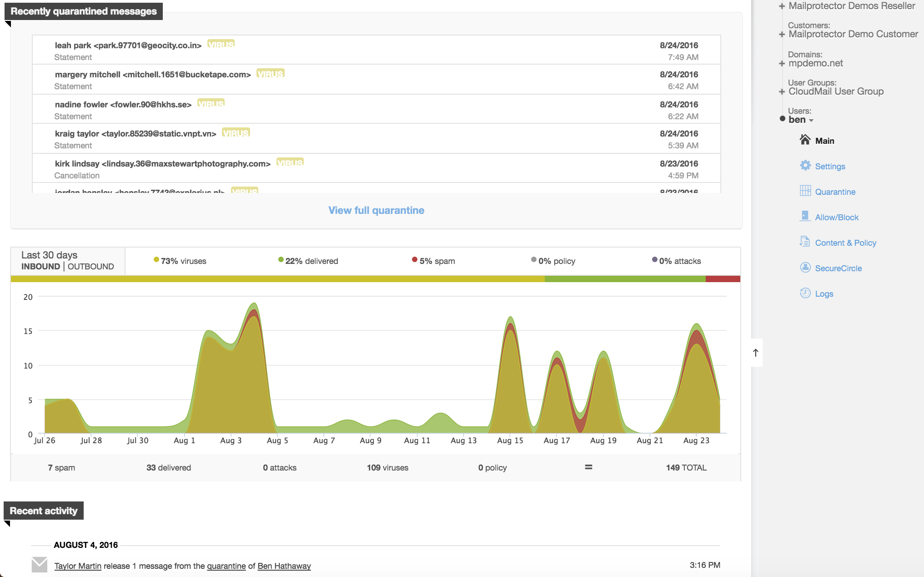Toggle the 0% attacks legend entry
This screenshot has height=577, width=924.
click(x=676, y=261)
